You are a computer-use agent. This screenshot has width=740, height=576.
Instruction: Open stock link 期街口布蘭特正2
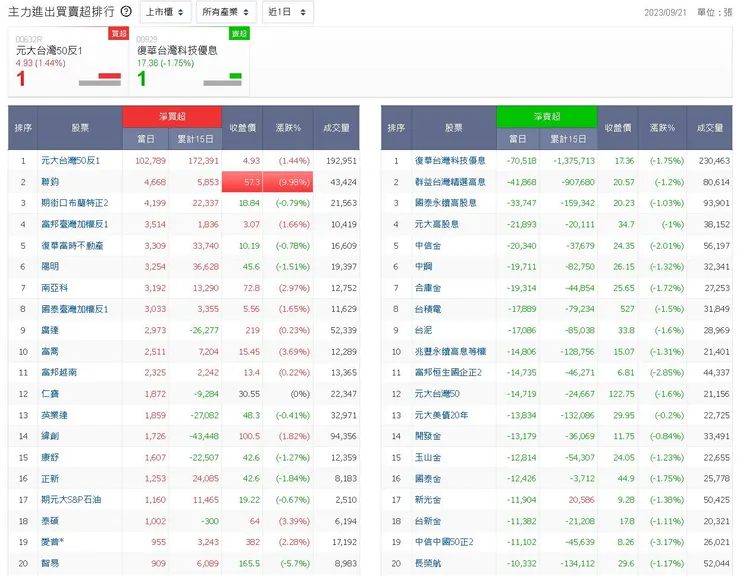pyautogui.click(x=75, y=203)
